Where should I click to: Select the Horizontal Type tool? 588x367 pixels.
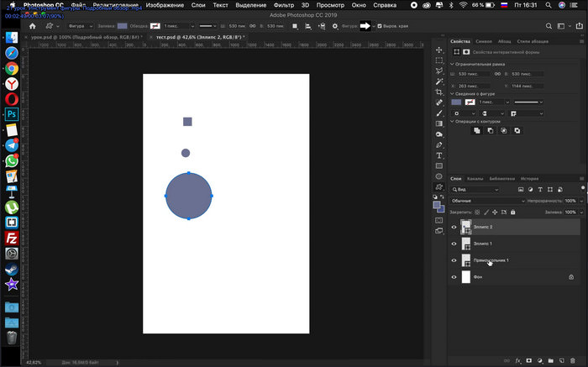coord(439,155)
